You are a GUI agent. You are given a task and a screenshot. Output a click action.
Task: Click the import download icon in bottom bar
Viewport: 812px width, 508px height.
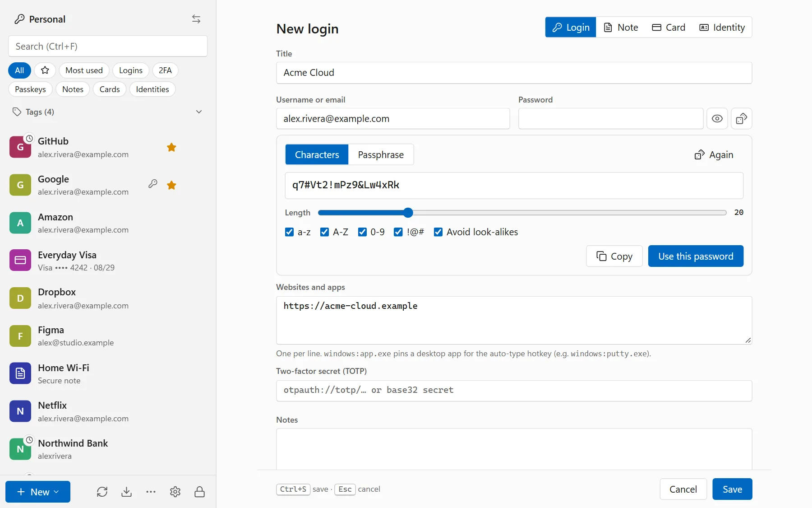(127, 492)
